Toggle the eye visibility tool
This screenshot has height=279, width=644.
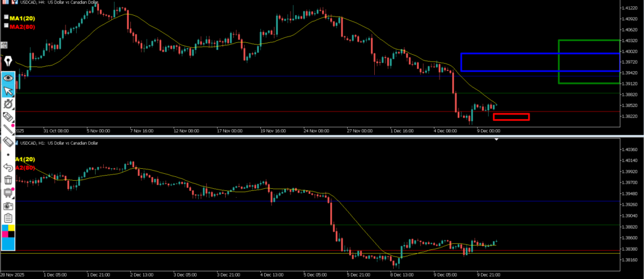(x=8, y=77)
